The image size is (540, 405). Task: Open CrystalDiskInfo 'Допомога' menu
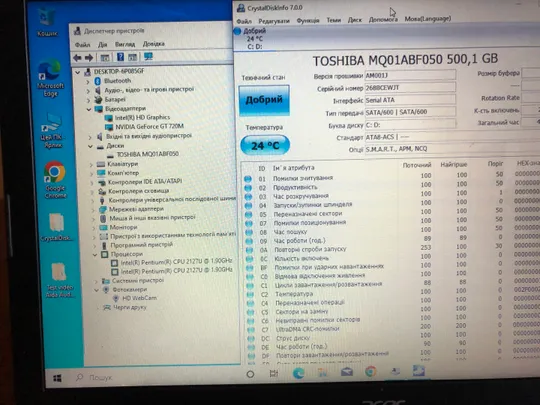pos(383,19)
